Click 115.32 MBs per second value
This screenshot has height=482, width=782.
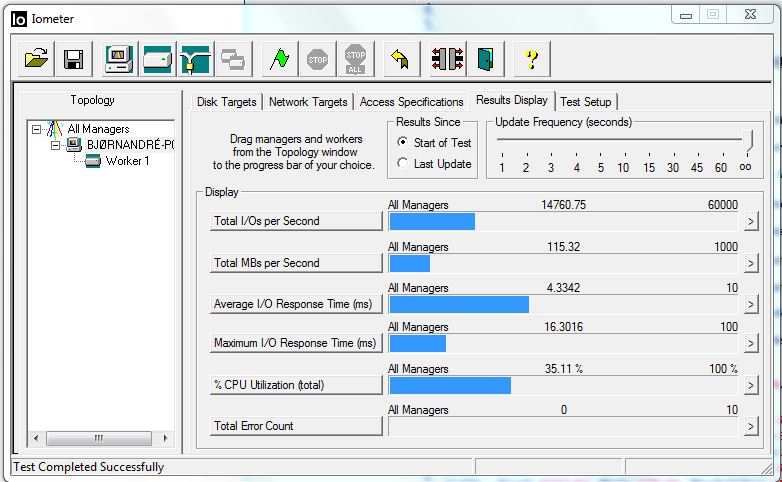click(x=564, y=246)
